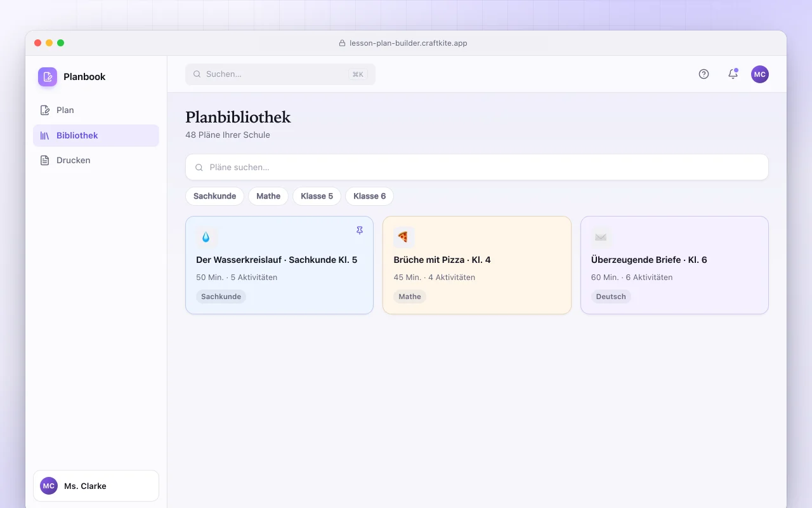
Task: Click the Mathe tag on the pizza card
Action: (x=410, y=297)
